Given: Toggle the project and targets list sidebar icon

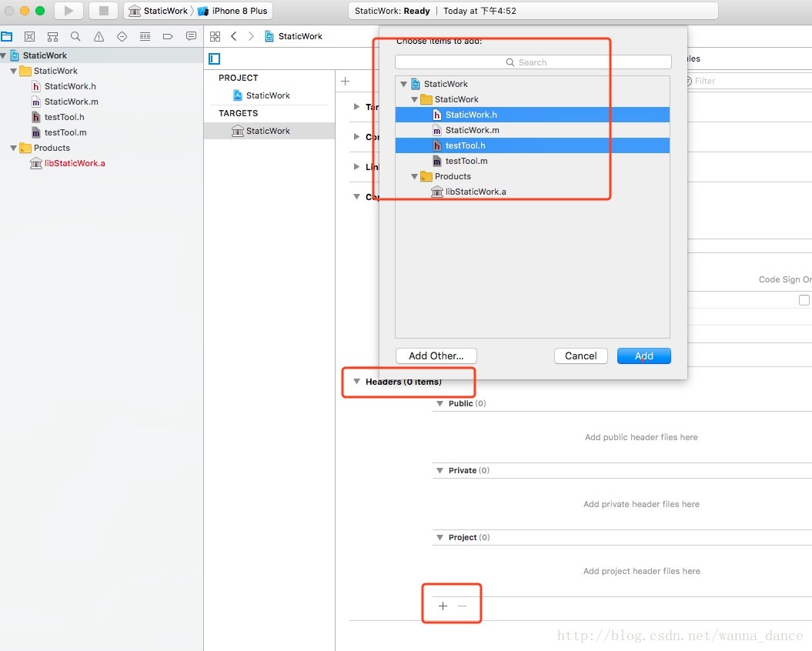Looking at the screenshot, I should pyautogui.click(x=215, y=59).
